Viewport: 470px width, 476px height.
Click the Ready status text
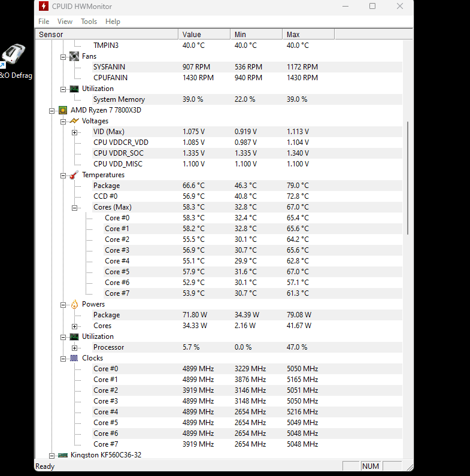tap(45, 466)
